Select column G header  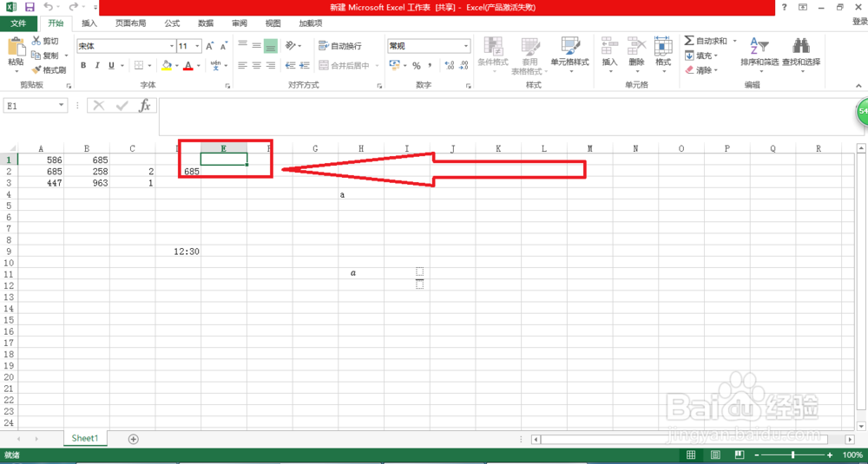click(x=315, y=148)
